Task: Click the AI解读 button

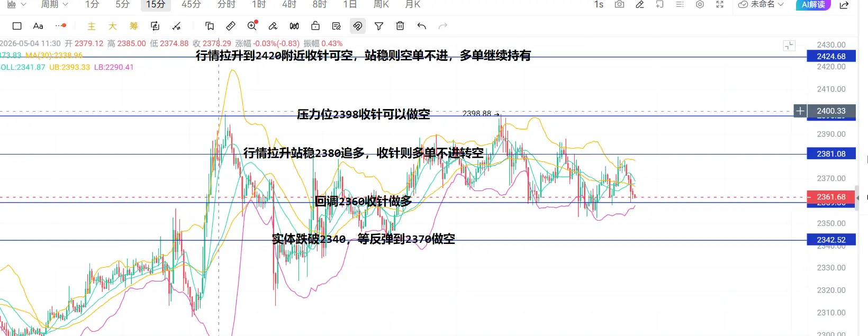Action: [813, 4]
